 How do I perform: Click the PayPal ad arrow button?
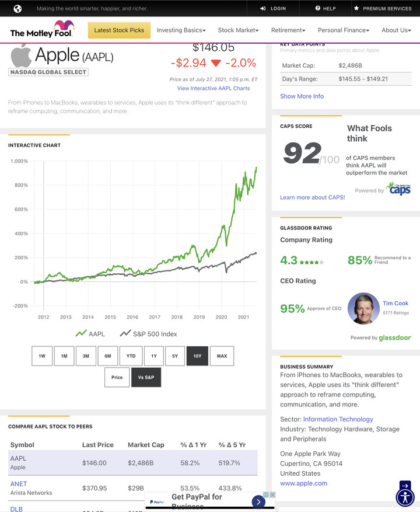click(258, 501)
